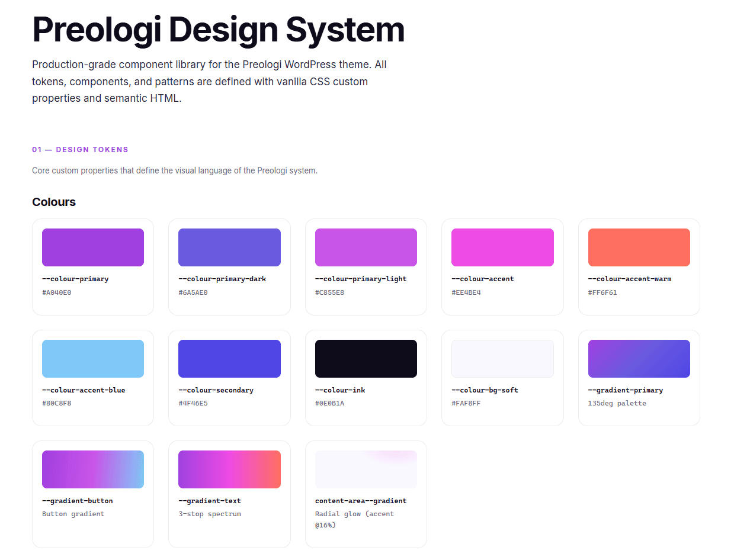Click the --colour-primary-dark swatch
The width and height of the screenshot is (734, 560).
(229, 247)
